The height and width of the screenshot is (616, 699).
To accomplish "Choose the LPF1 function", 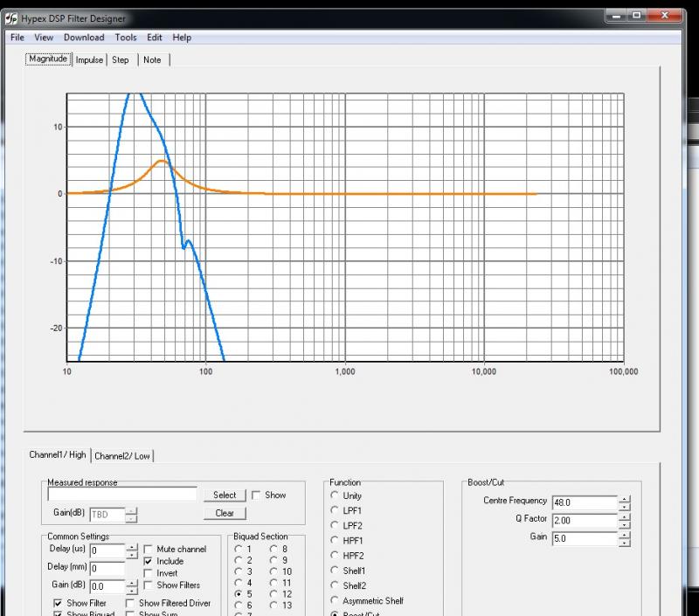I will pyautogui.click(x=335, y=510).
